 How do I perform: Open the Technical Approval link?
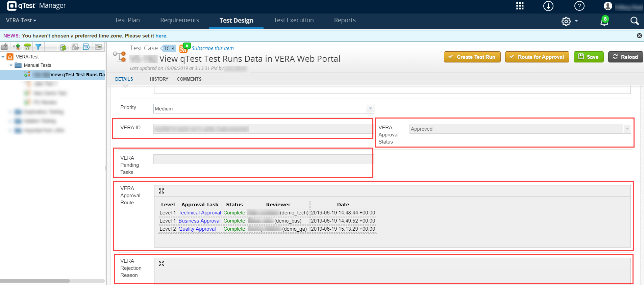click(200, 213)
